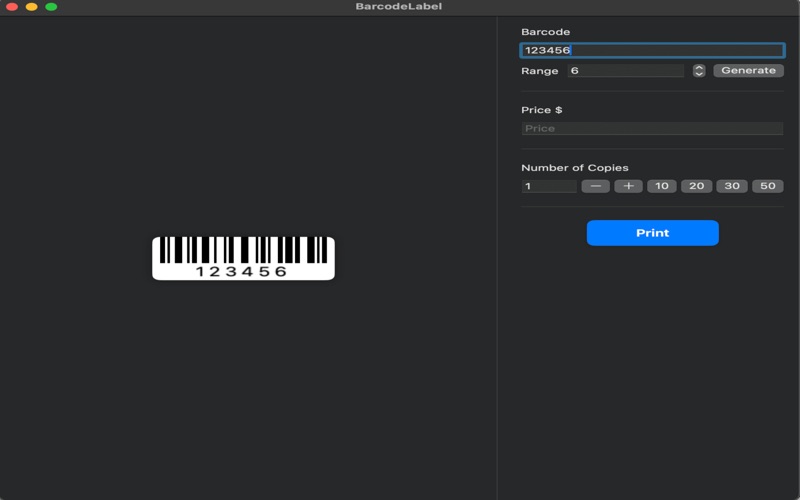This screenshot has height=500, width=800.
Task: Click the Price input field
Action: coord(652,128)
